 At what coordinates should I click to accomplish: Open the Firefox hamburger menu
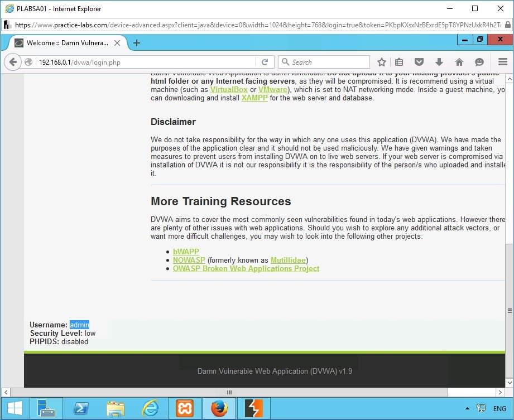[x=502, y=62]
